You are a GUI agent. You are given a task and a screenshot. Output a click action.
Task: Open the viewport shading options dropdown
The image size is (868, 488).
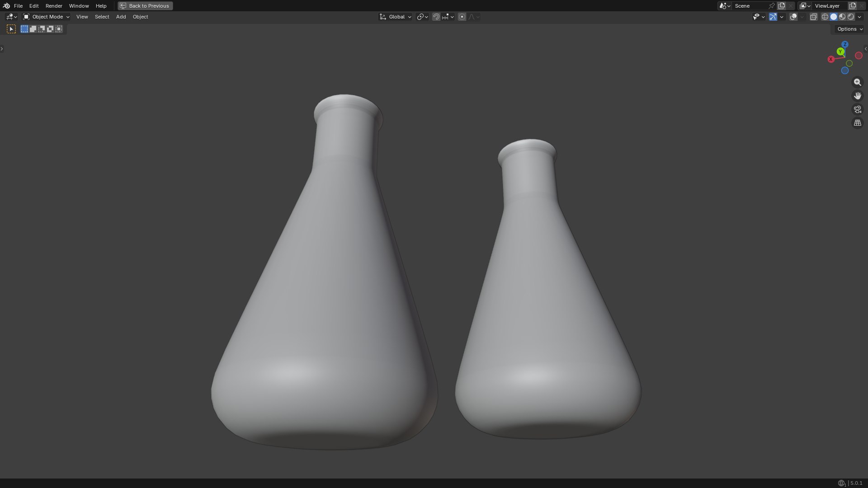pyautogui.click(x=859, y=17)
